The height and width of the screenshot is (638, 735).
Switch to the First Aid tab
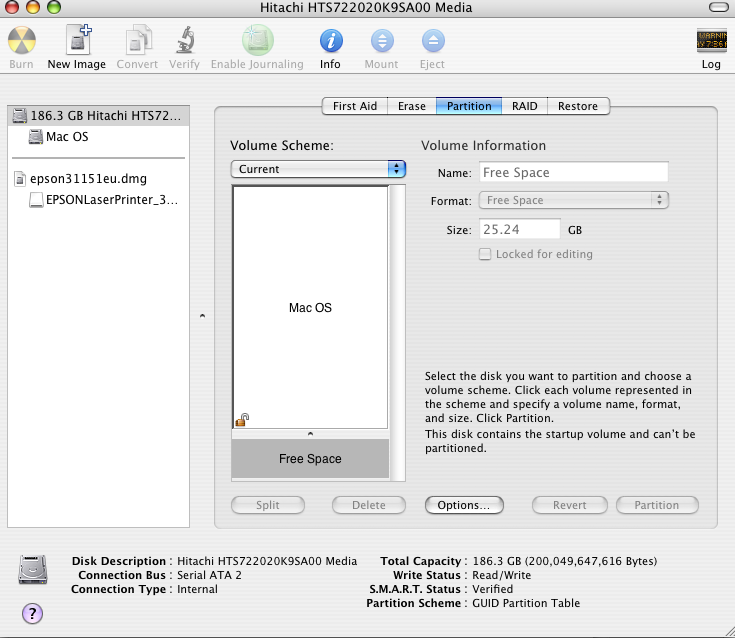click(x=355, y=106)
